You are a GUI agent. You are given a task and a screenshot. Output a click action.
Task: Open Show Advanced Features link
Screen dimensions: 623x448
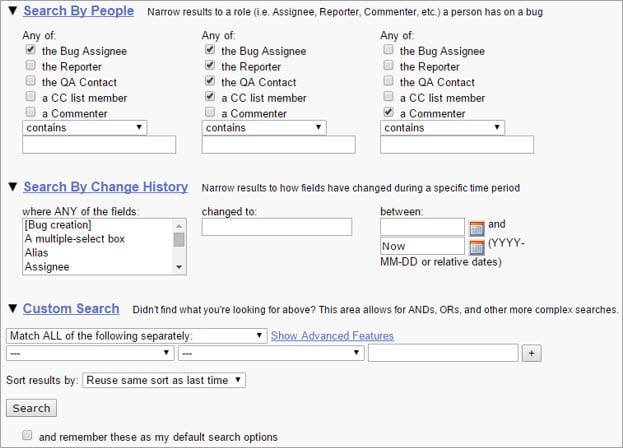pyautogui.click(x=332, y=336)
